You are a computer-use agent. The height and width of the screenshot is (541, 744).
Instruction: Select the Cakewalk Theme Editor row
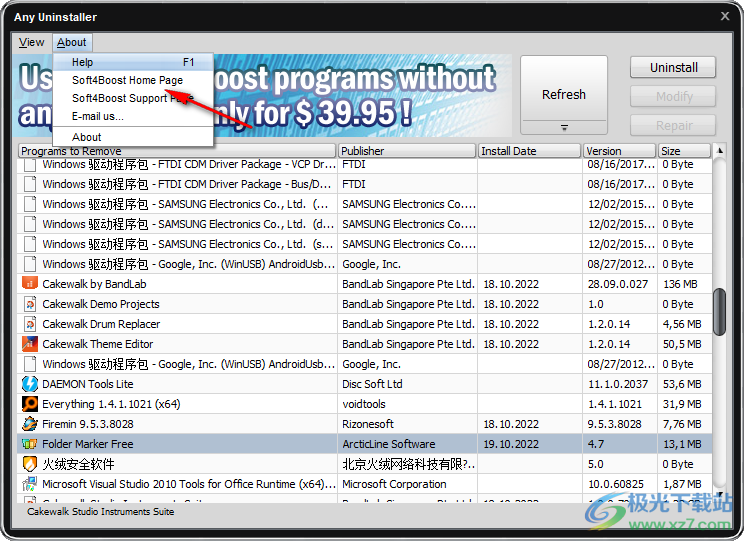(364, 344)
